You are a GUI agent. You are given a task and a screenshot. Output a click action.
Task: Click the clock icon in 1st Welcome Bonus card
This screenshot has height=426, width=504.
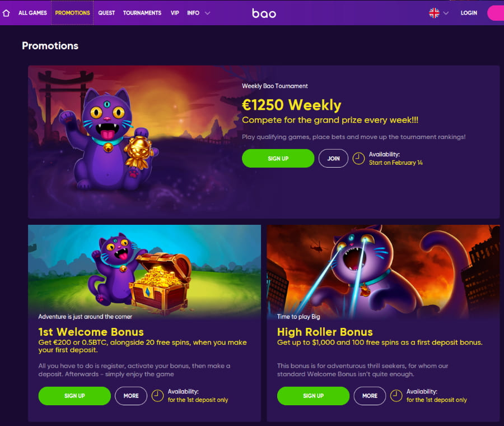coord(157,396)
